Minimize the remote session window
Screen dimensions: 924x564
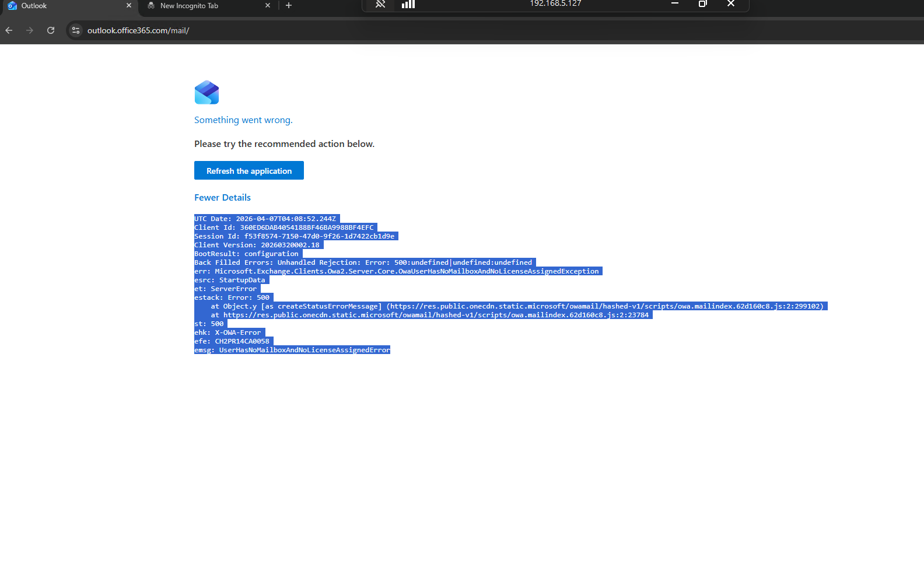tap(675, 3)
